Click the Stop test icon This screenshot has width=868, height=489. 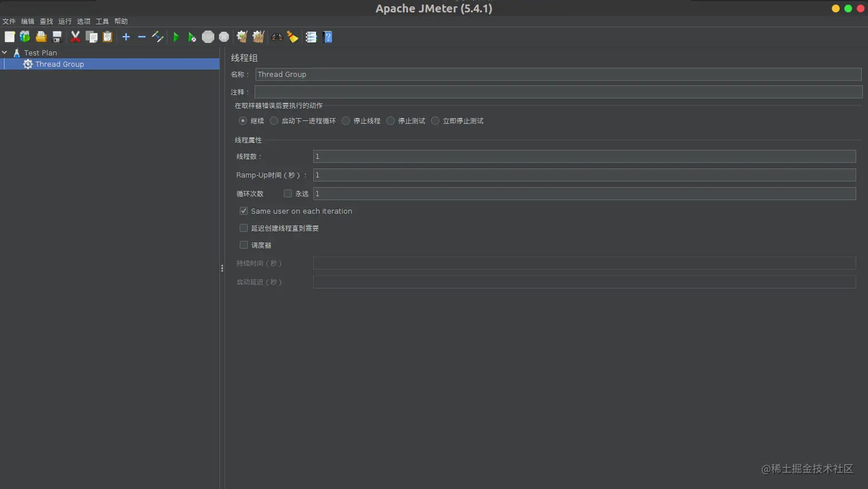point(208,37)
